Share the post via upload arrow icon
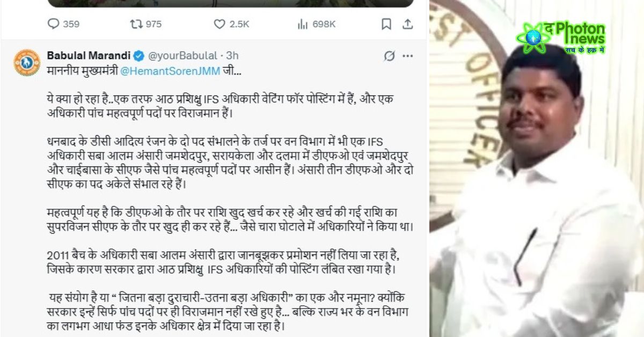Image resolution: width=644 pixels, height=337 pixels. [x=408, y=24]
